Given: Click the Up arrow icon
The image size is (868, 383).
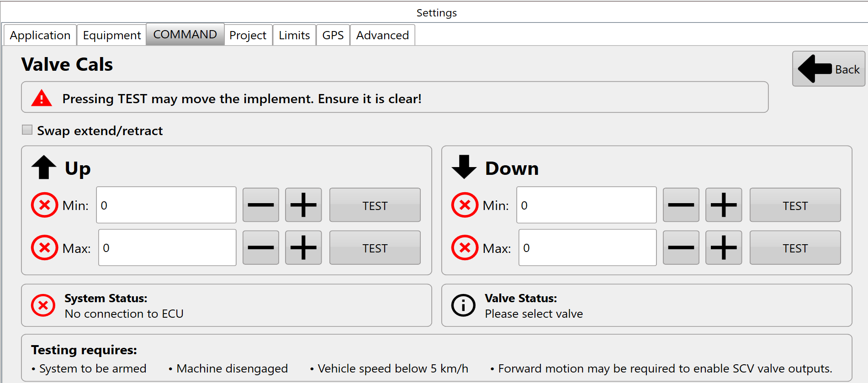Looking at the screenshot, I should coord(44,167).
